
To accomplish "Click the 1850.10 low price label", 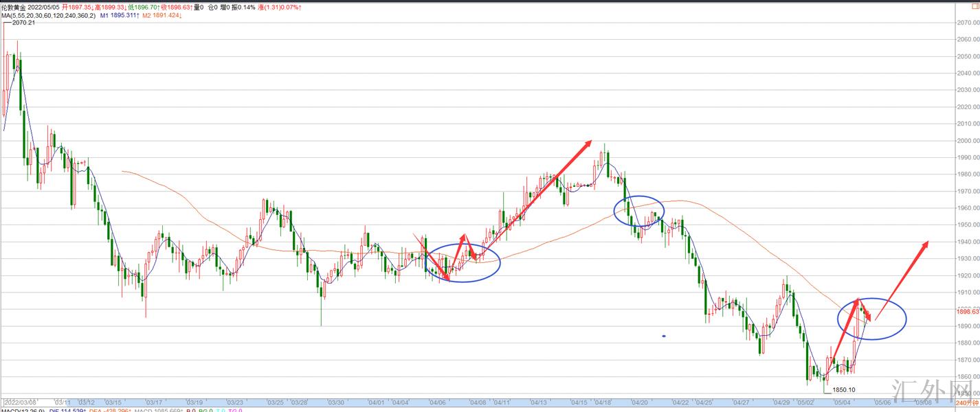I will point(844,390).
